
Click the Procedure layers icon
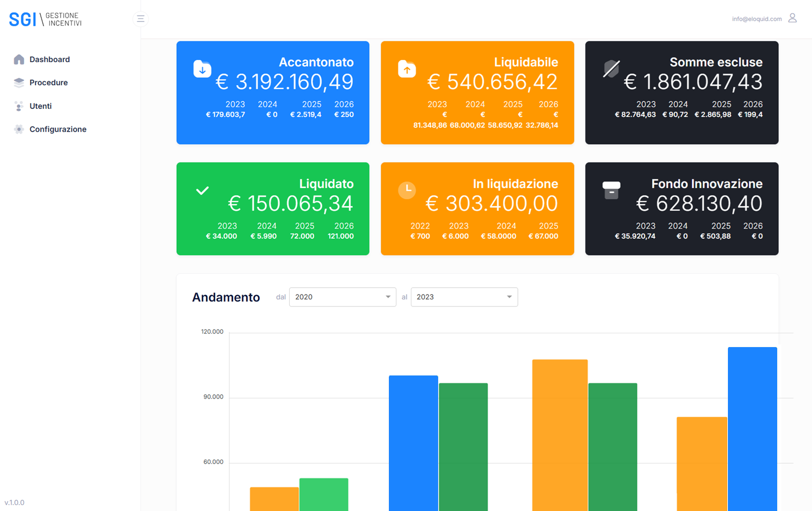(18, 82)
